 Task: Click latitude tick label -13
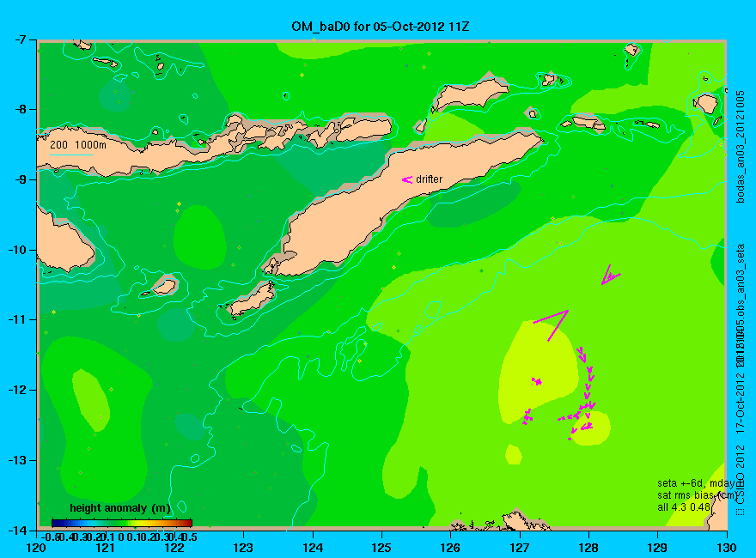click(19, 459)
